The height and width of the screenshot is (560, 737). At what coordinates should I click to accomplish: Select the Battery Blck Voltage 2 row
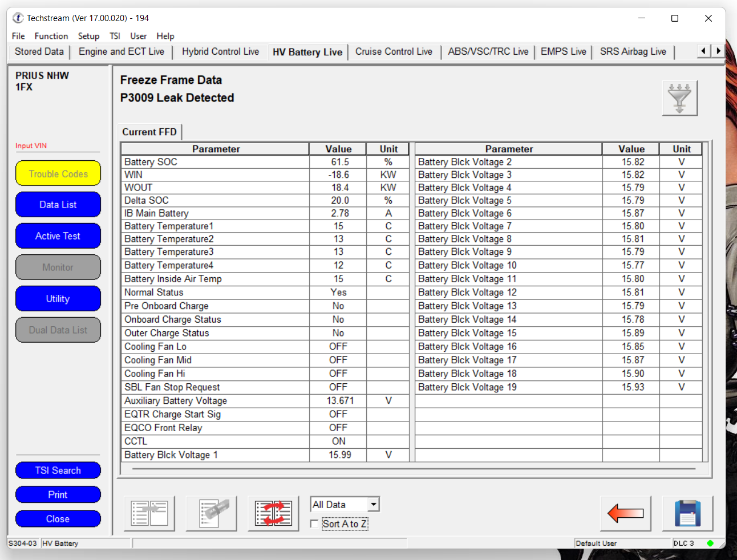(x=558, y=162)
